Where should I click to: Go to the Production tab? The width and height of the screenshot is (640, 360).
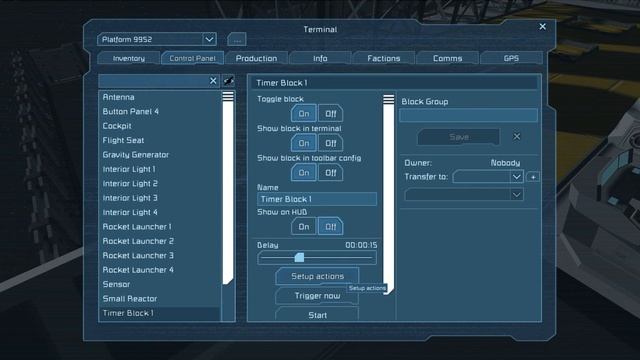(x=256, y=58)
